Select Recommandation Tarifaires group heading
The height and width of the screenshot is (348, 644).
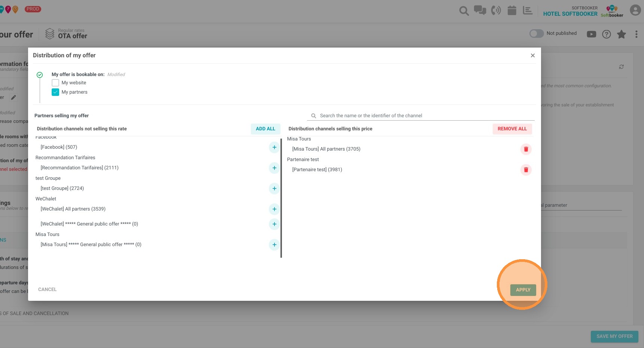click(65, 158)
